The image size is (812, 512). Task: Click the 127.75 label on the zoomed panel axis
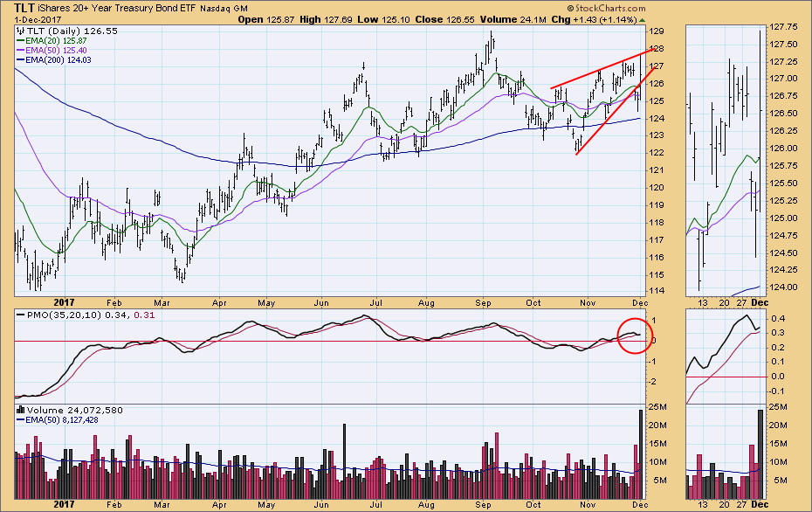click(783, 27)
